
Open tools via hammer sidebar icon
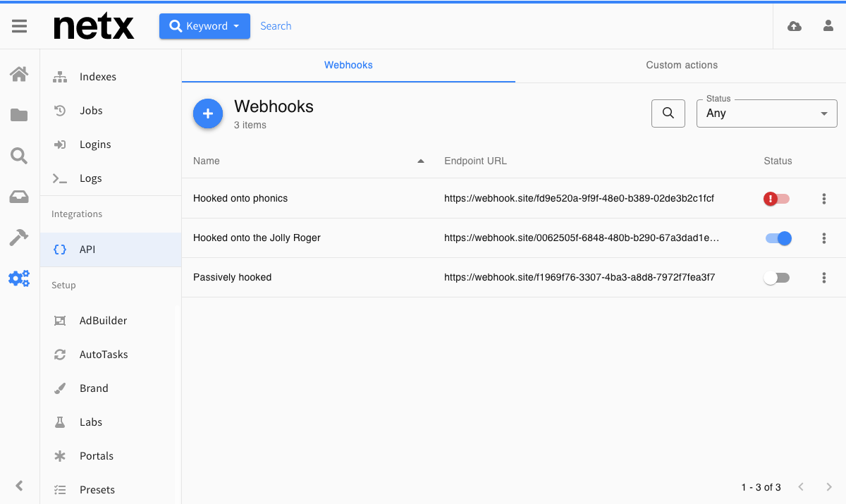coord(19,238)
